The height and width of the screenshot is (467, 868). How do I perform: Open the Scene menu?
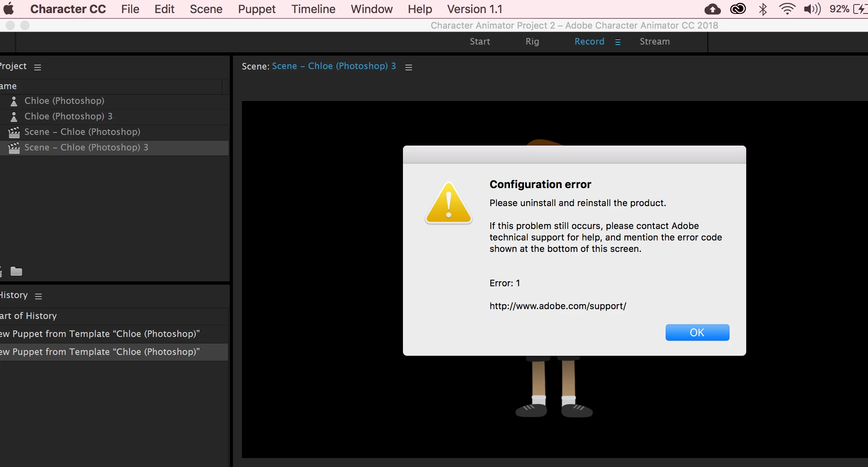tap(206, 9)
